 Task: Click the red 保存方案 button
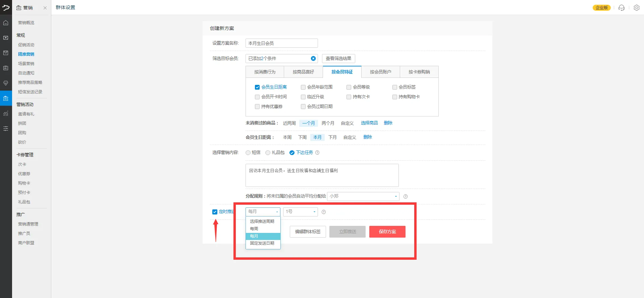(x=387, y=232)
